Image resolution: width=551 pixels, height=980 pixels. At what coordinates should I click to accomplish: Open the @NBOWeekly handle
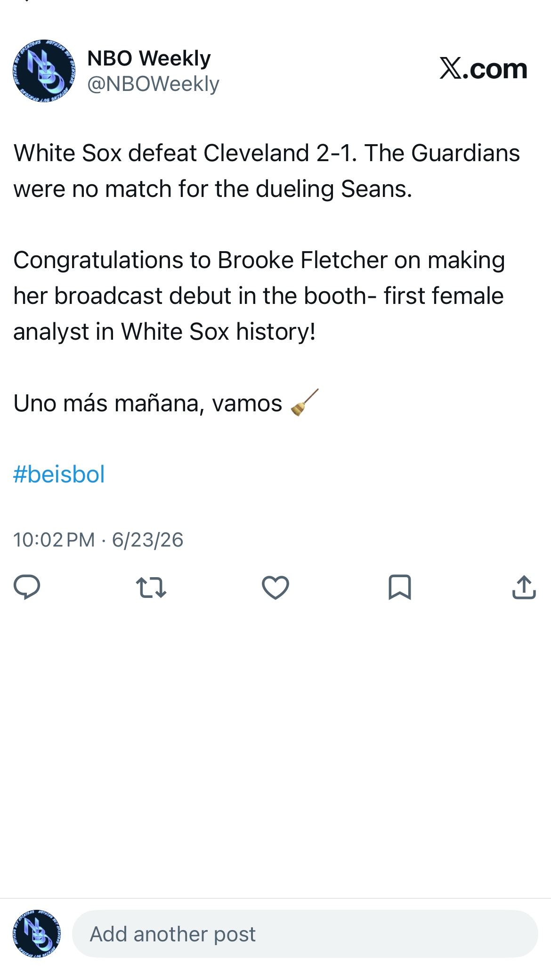[154, 84]
